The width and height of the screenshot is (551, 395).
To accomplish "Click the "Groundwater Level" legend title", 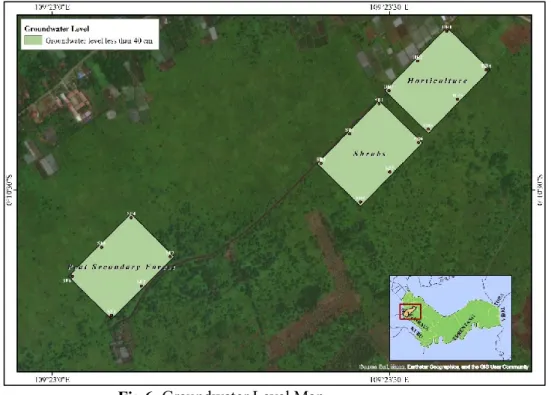I will tap(57, 29).
